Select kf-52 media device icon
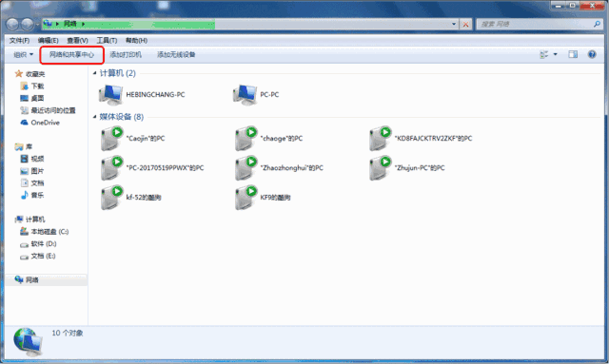Screen dimensions: 609x364 112,198
